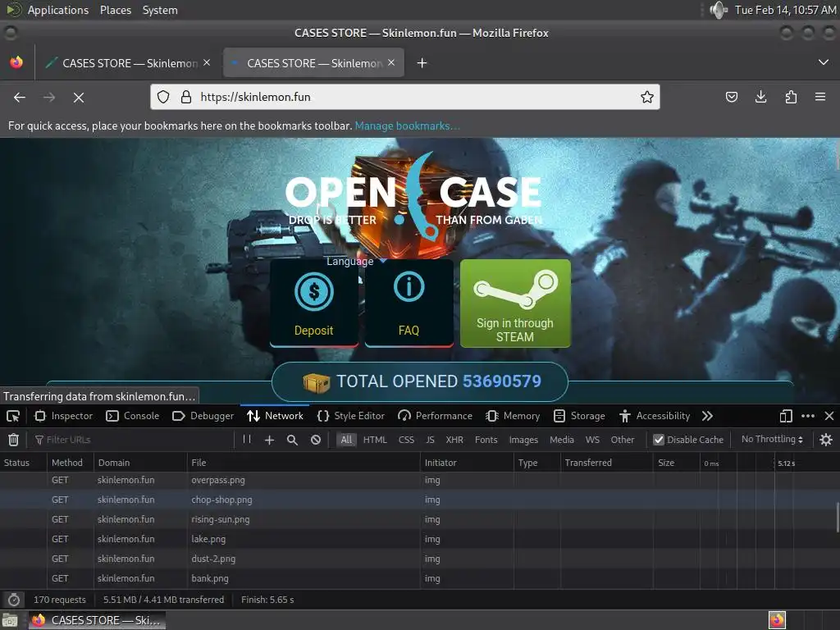The width and height of the screenshot is (840, 630).
Task: Open the No Throttling dropdown
Action: pyautogui.click(x=772, y=440)
